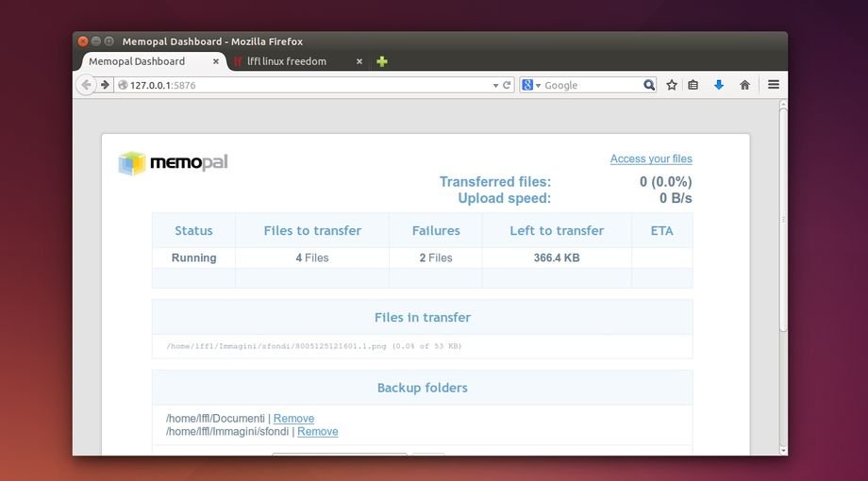Close the Firefox window
Image resolution: width=868 pixels, height=481 pixels.
point(83,41)
